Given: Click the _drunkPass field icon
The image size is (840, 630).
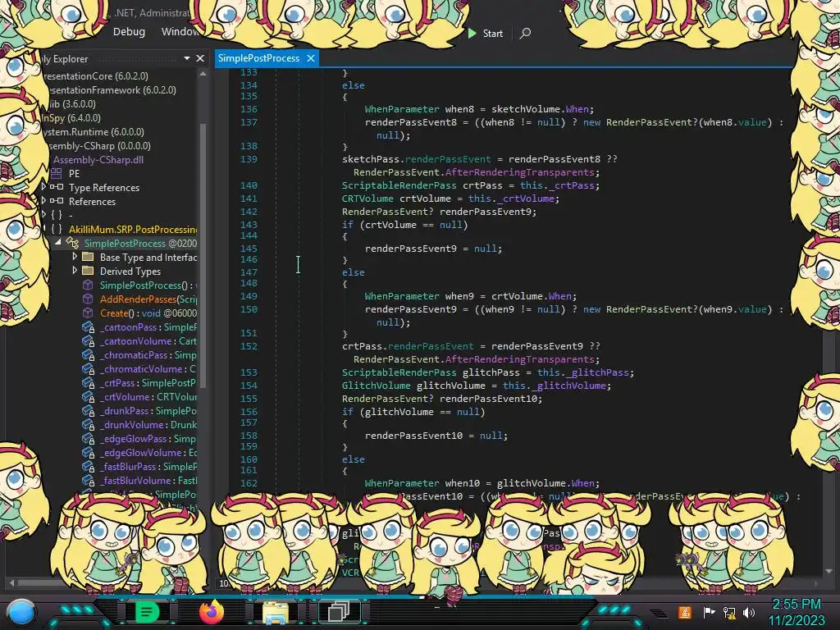Looking at the screenshot, I should [89, 410].
